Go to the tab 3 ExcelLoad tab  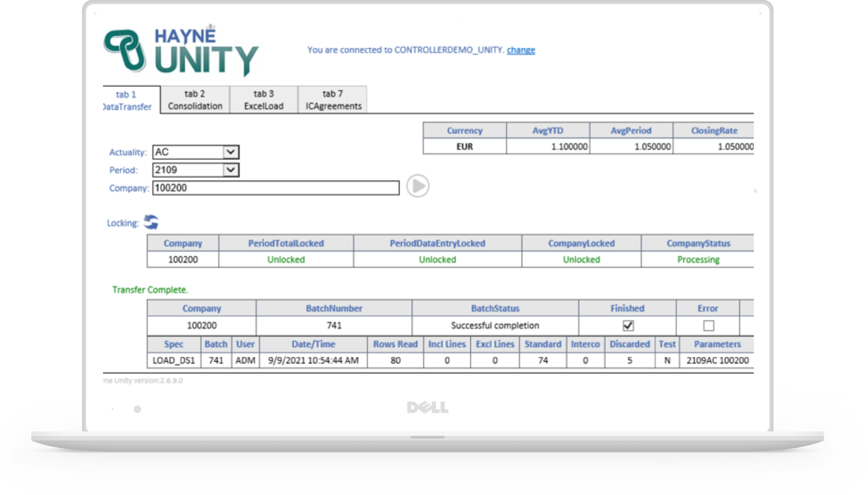tap(264, 99)
